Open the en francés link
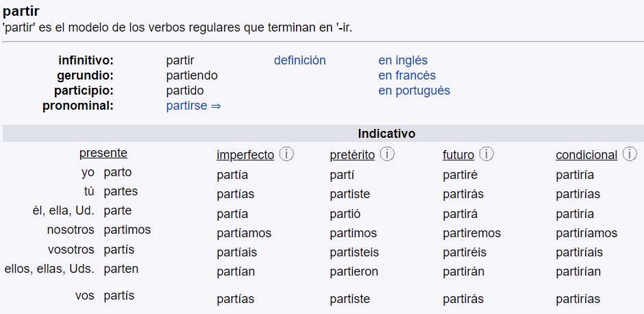The height and width of the screenshot is (314, 644). 406,75
